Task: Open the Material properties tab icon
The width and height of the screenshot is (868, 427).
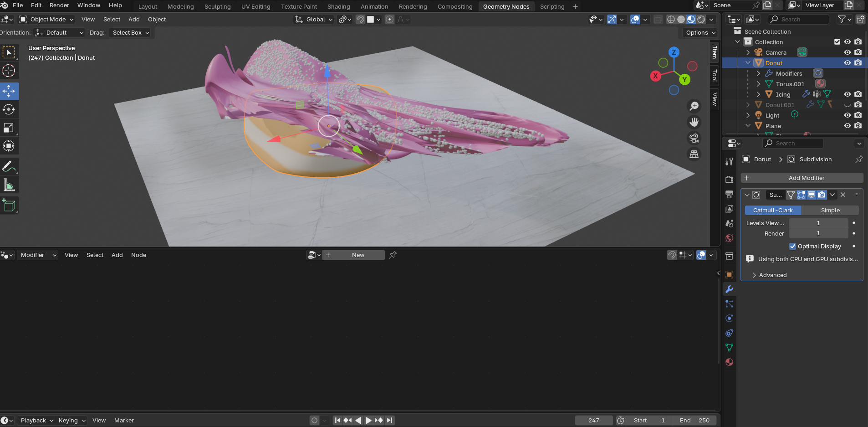Action: point(729,362)
